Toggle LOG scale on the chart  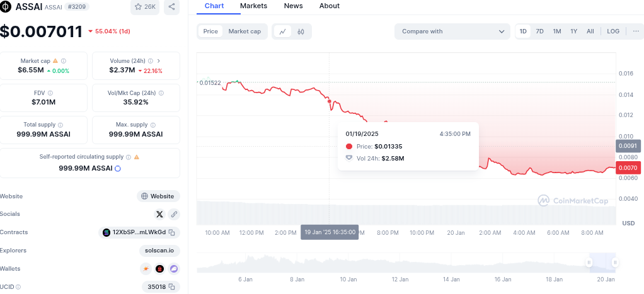[613, 31]
